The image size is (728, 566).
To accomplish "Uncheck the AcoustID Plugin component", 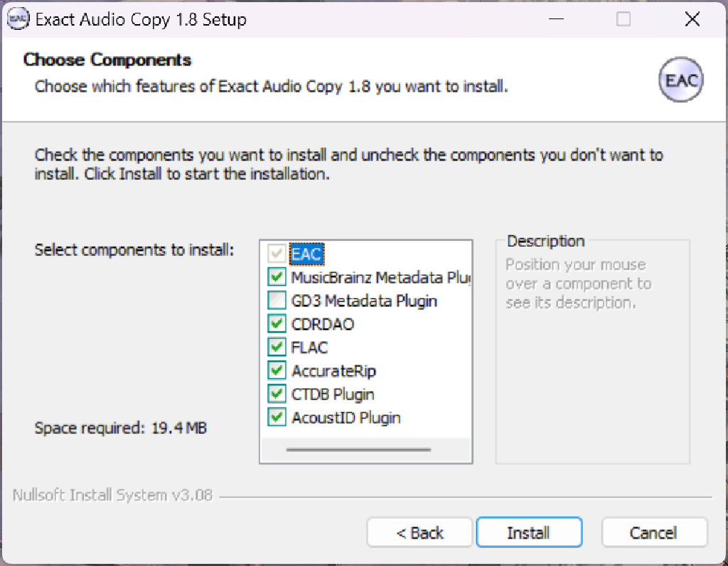I will [277, 417].
